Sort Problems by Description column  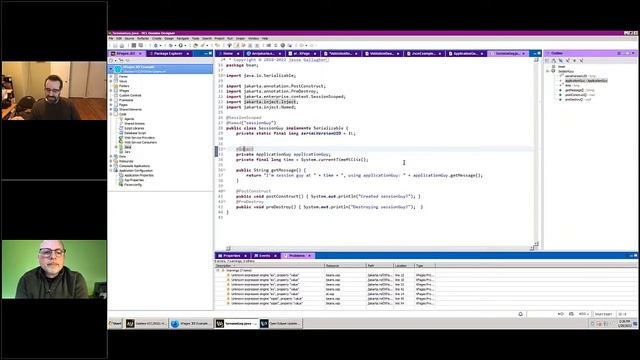(x=269, y=266)
